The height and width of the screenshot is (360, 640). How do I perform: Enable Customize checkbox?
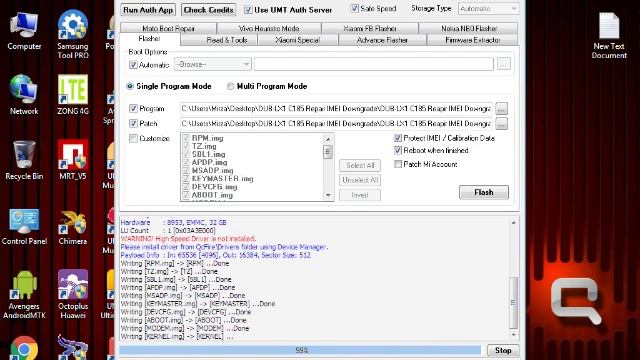(133, 138)
